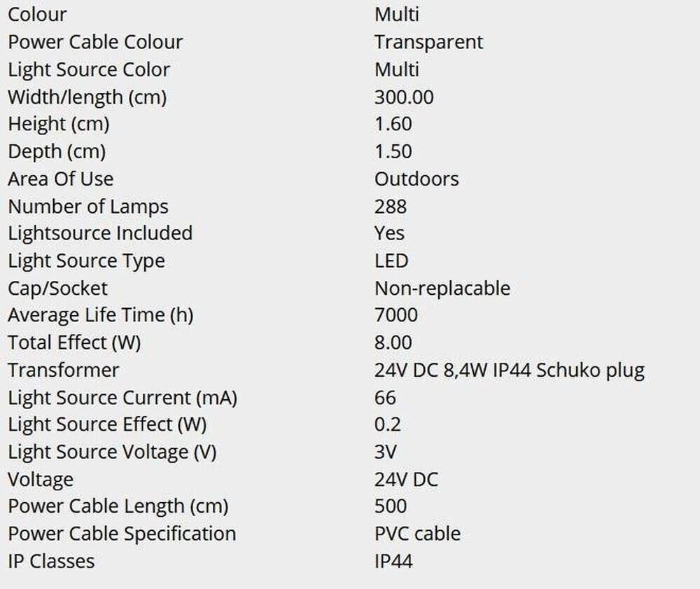The width and height of the screenshot is (700, 589).
Task: Click the 'Number of Lamps' label
Action: tap(88, 207)
